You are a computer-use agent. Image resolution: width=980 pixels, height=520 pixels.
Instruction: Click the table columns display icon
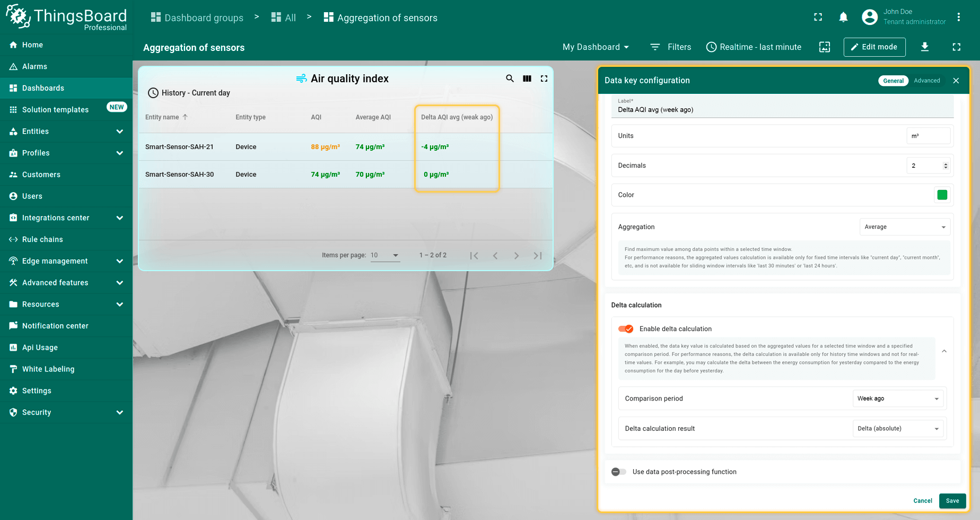point(527,79)
